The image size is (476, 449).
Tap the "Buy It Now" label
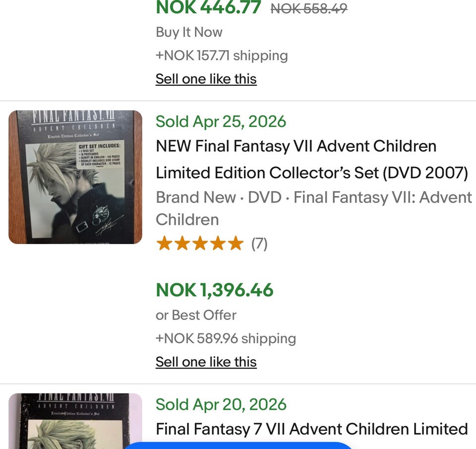(x=189, y=32)
